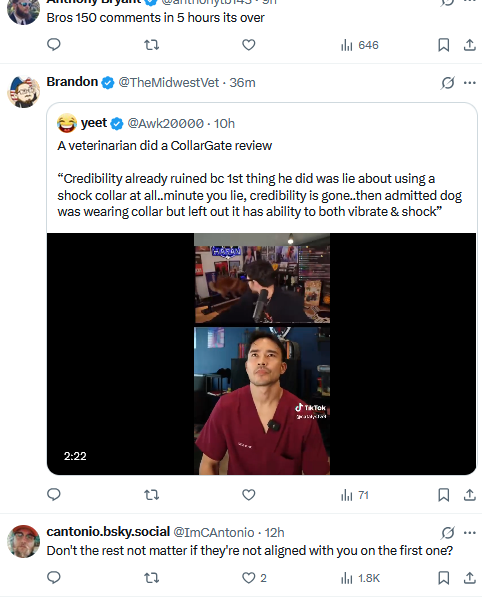Play the 2:22 TikTok video

262,354
